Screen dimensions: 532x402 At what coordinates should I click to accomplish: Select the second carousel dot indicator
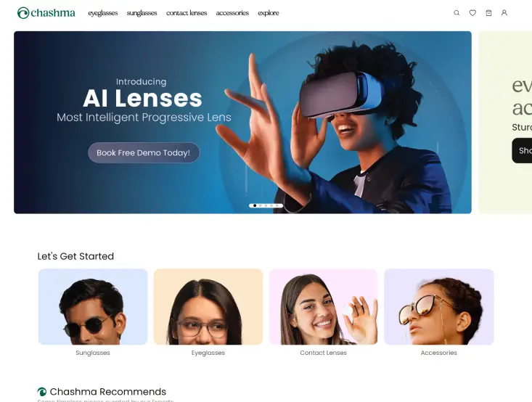tap(261, 205)
